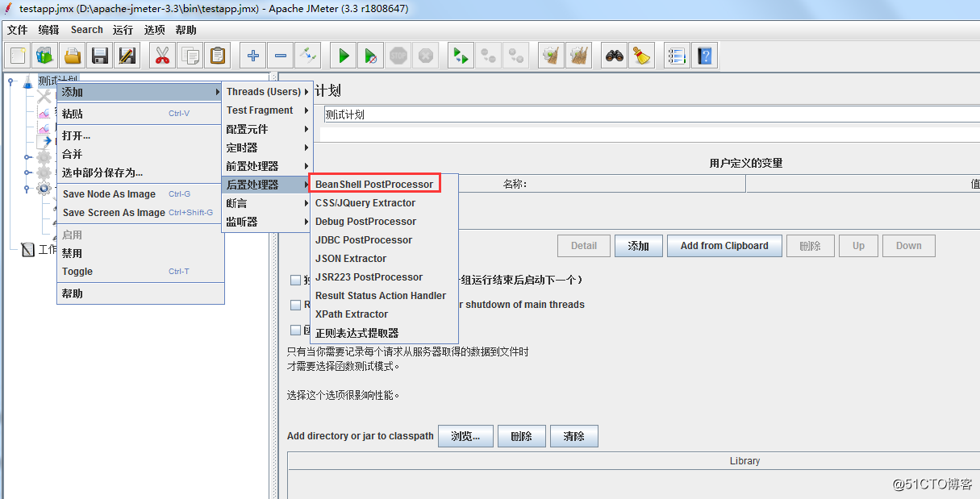Viewport: 980px width, 499px height.
Task: Expand the 断言 submenu
Action: (x=267, y=203)
